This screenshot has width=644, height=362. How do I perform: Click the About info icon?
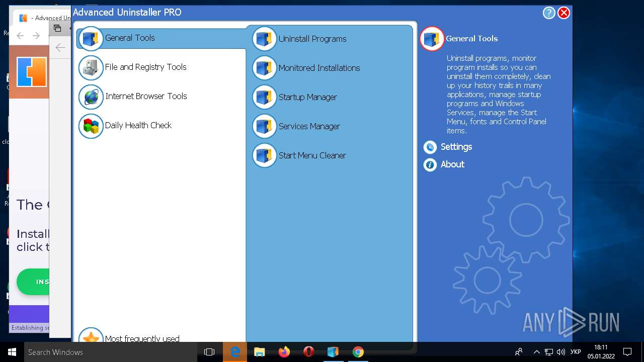[430, 165]
